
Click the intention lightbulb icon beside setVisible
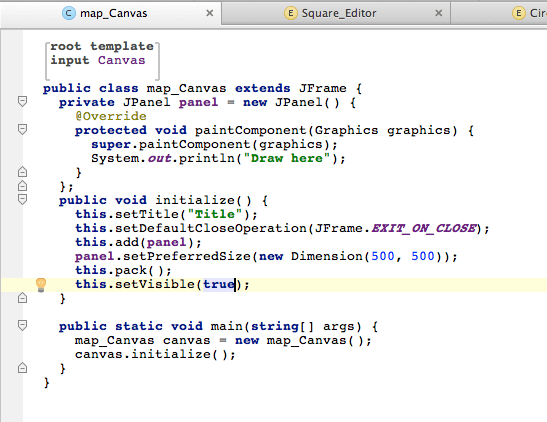[x=41, y=285]
